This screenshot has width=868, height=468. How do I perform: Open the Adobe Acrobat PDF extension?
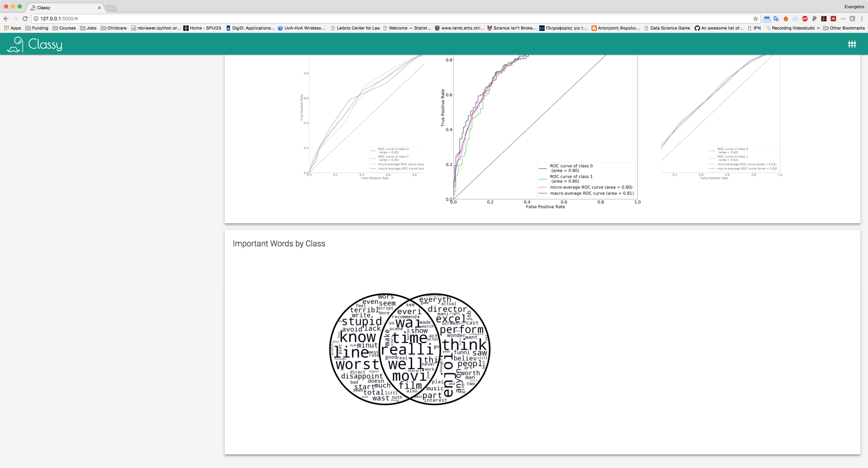(x=824, y=19)
